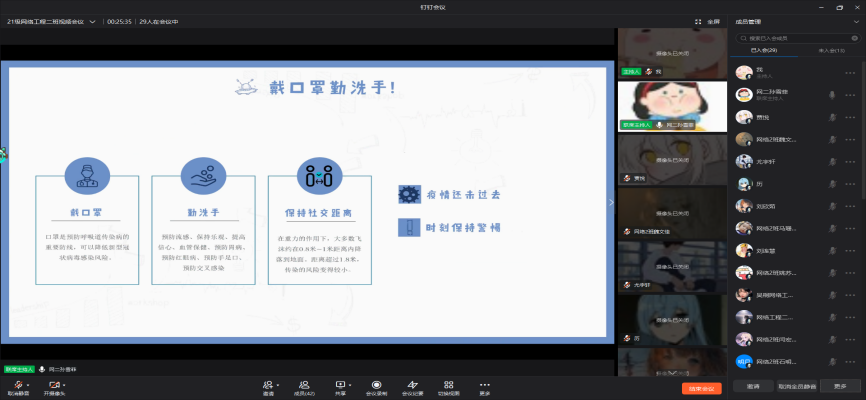Viewport: 866px width, 400px height.
Task: Start 会议录制 meeting recording
Action: 376,384
